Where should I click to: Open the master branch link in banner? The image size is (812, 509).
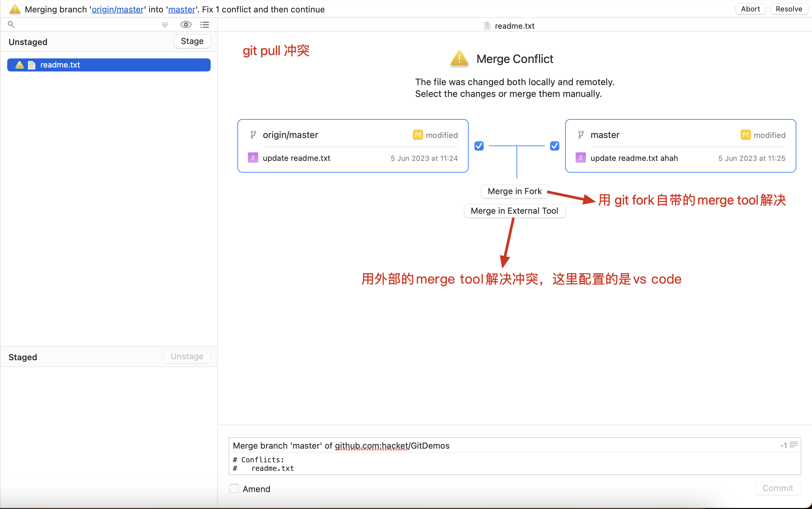point(182,9)
